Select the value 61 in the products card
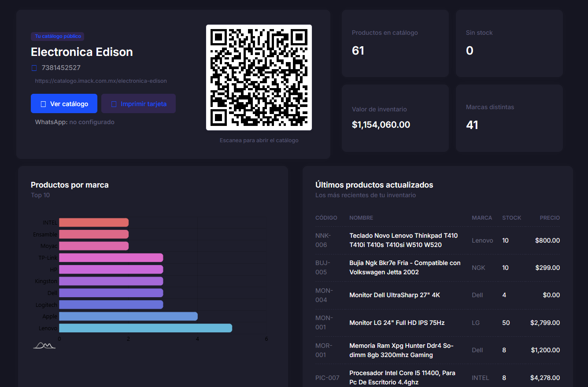The image size is (588, 387). 358,51
